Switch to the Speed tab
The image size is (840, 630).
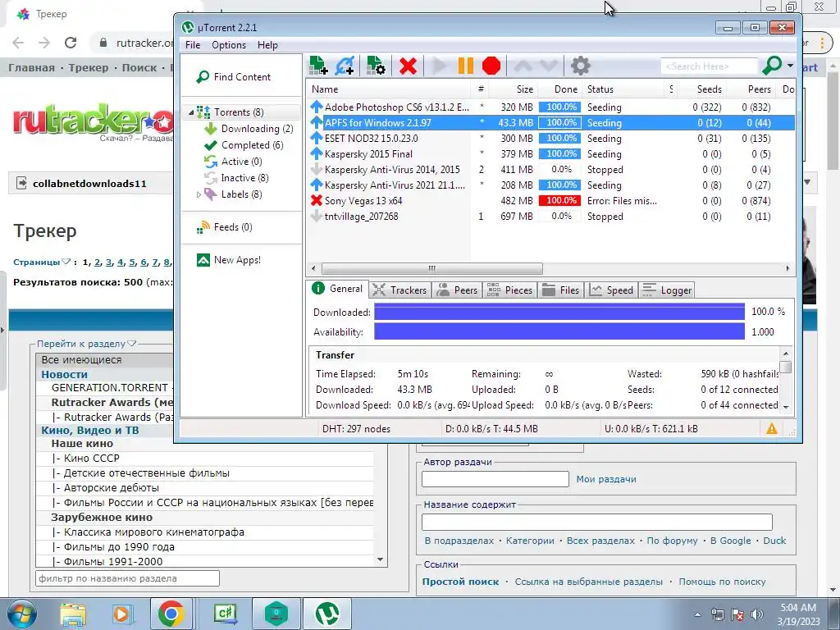coord(611,290)
